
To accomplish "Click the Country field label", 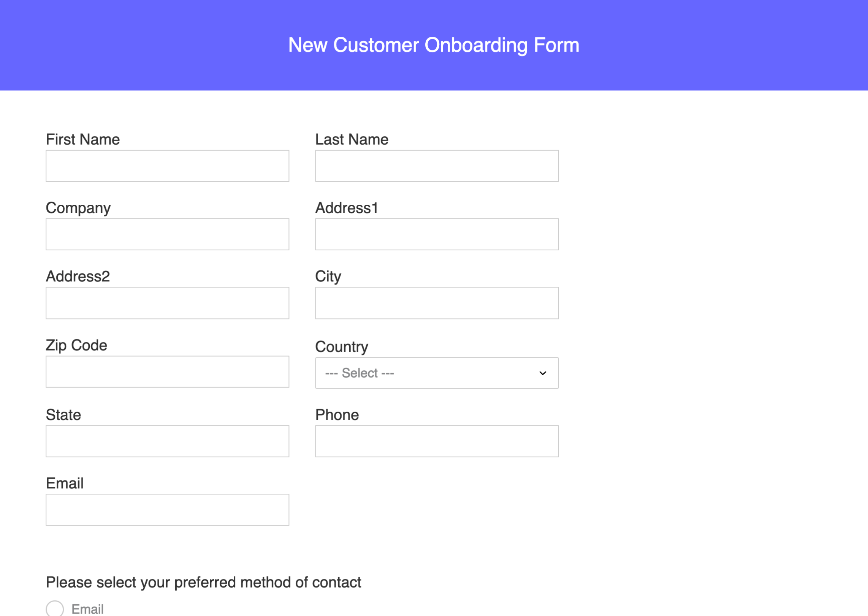I will click(342, 346).
